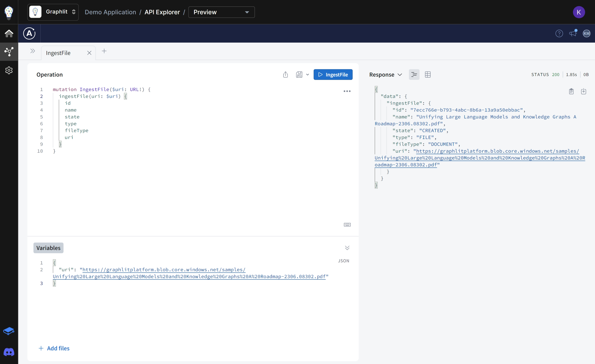
Task: Click the 0B response size
Action: pos(586,75)
